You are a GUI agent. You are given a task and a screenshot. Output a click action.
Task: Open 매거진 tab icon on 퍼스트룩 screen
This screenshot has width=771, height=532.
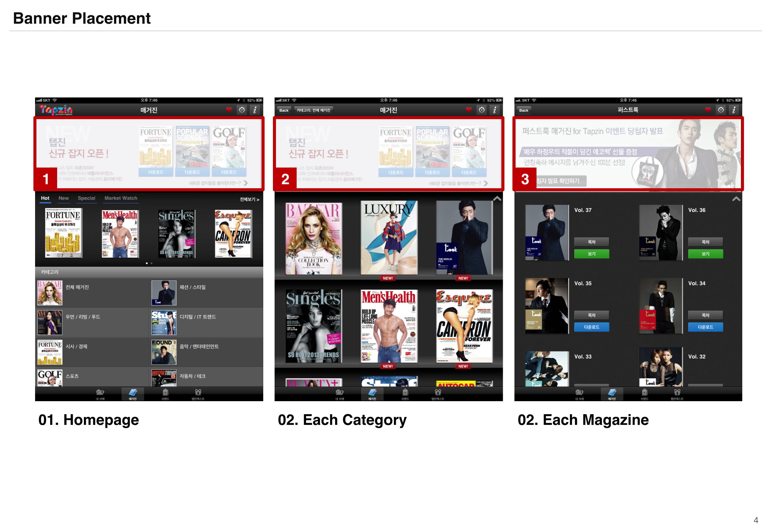[x=612, y=394]
